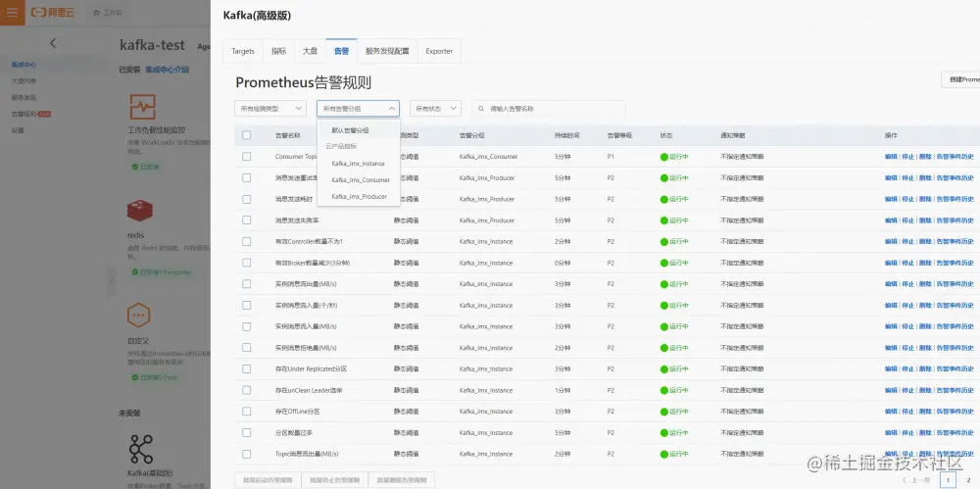
Task: Open the 工作台 home link
Action: 108,13
